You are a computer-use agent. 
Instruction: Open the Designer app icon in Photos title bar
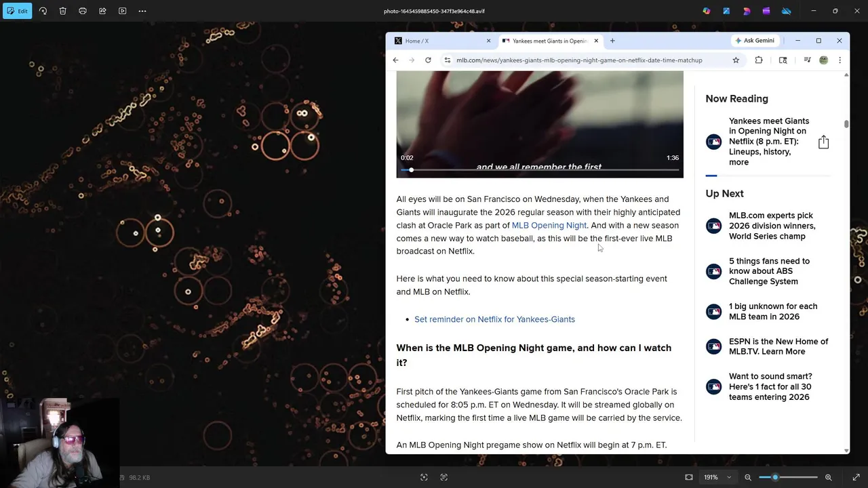[747, 11]
